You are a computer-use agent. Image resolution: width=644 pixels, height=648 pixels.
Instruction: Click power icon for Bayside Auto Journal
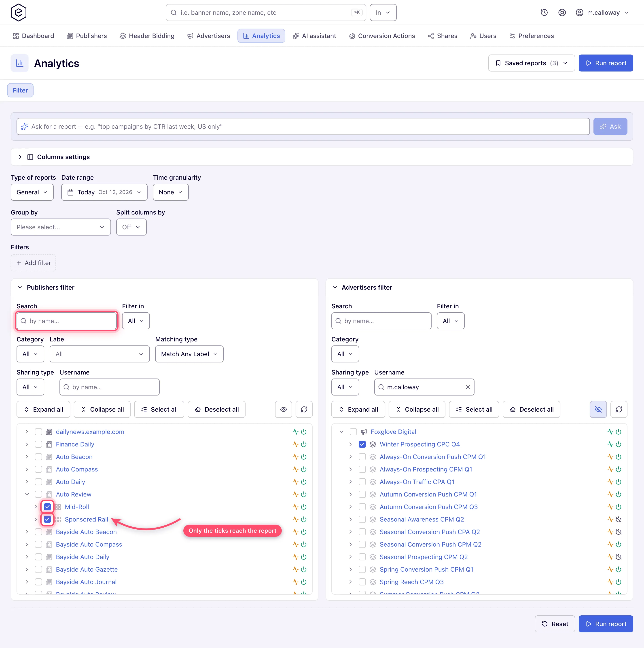click(x=304, y=582)
